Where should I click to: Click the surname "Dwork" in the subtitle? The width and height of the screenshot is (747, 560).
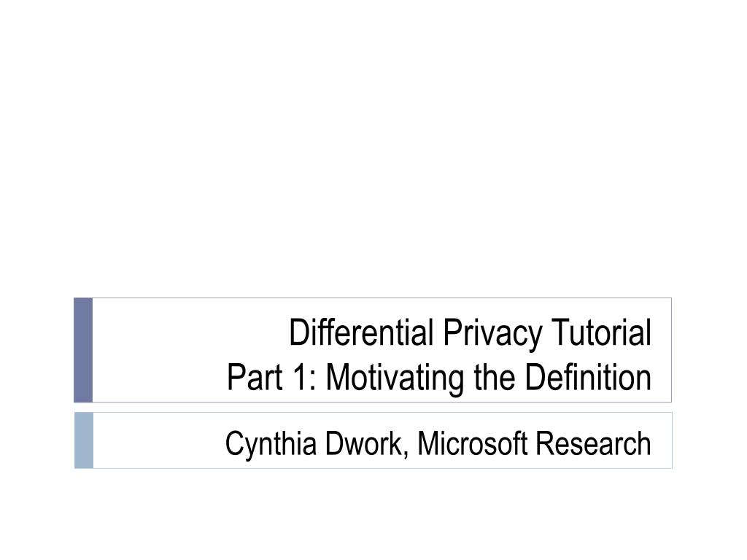click(x=364, y=443)
